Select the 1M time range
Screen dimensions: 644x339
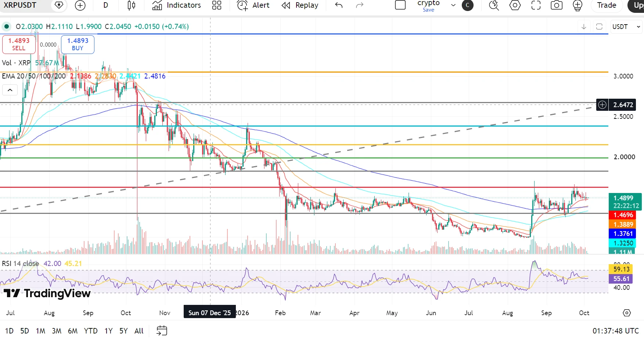coord(40,331)
